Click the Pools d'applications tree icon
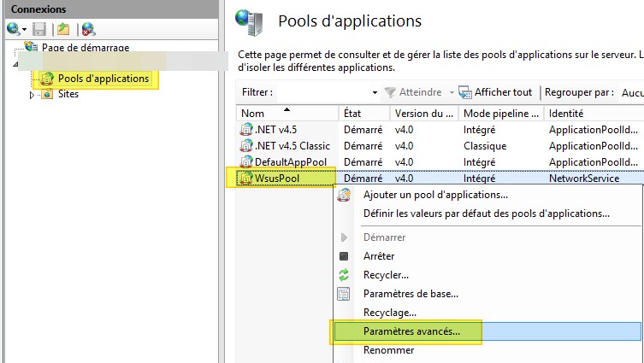644x363 pixels. point(47,79)
